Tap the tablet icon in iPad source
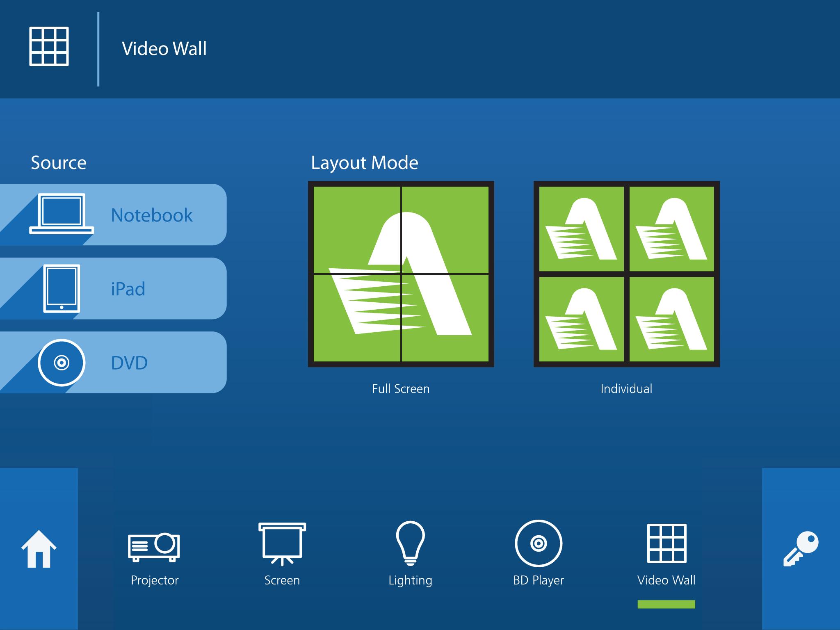 point(62,288)
